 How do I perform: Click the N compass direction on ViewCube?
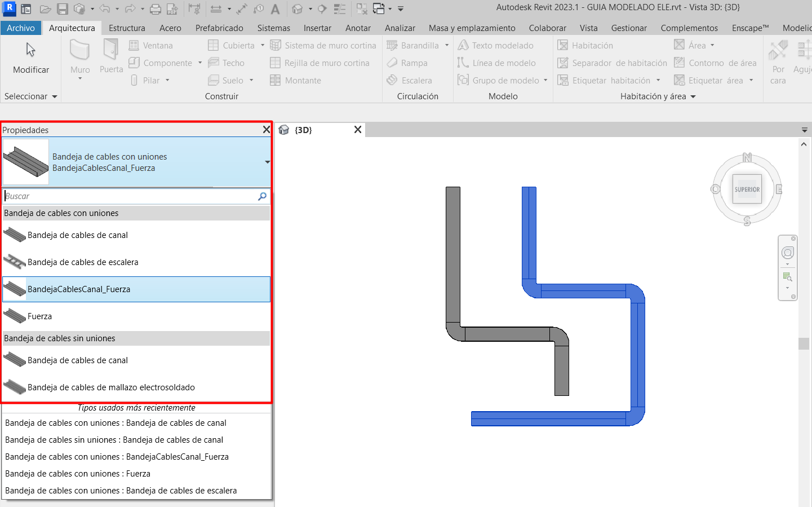[747, 157]
